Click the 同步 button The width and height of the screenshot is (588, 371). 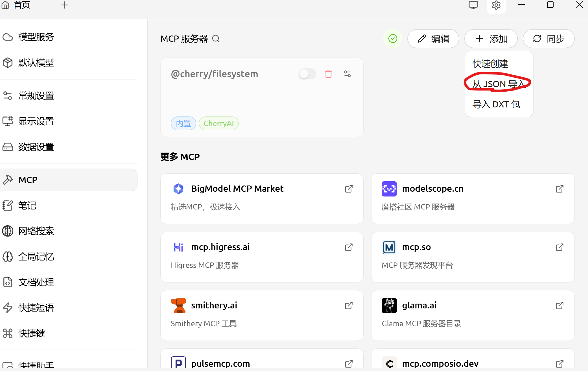548,39
